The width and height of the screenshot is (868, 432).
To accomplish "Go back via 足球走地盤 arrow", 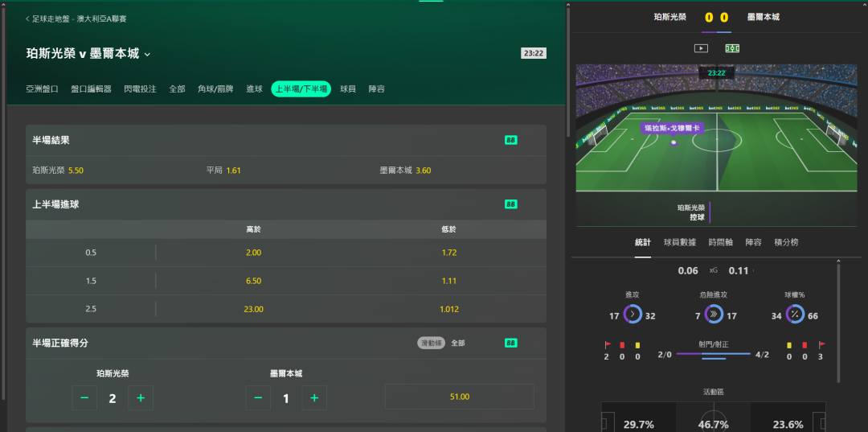I will click(27, 19).
